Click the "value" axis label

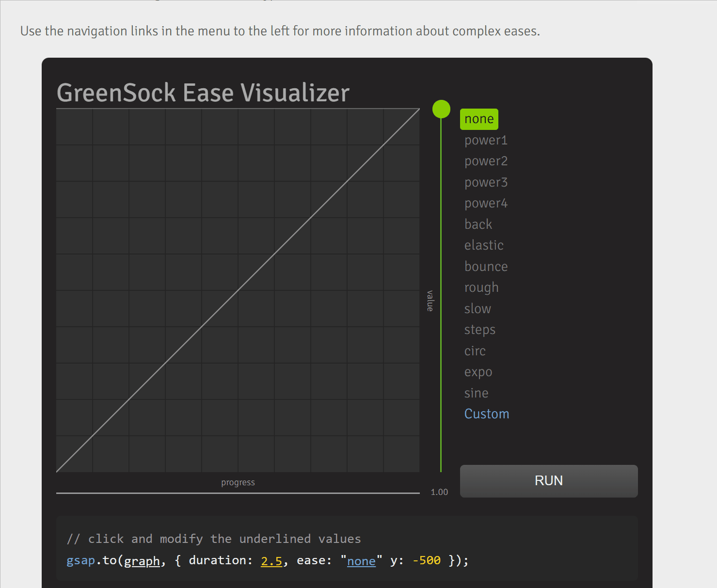click(430, 301)
